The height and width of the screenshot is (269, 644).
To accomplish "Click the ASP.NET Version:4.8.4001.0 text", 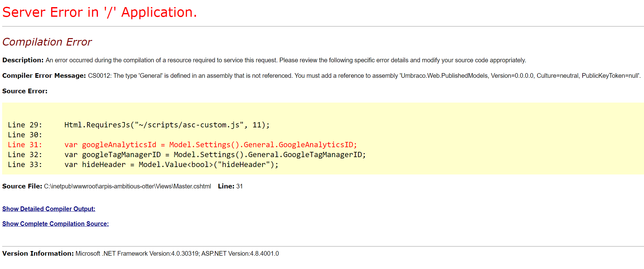I will pos(240,254).
